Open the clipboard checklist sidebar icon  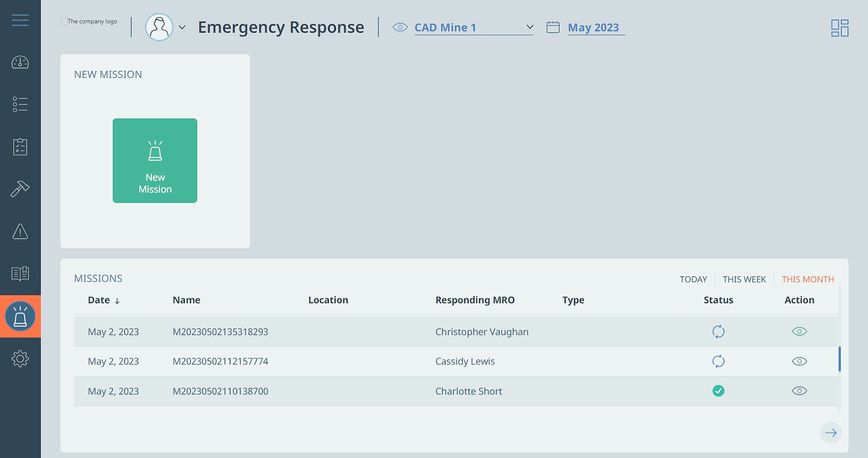20,147
